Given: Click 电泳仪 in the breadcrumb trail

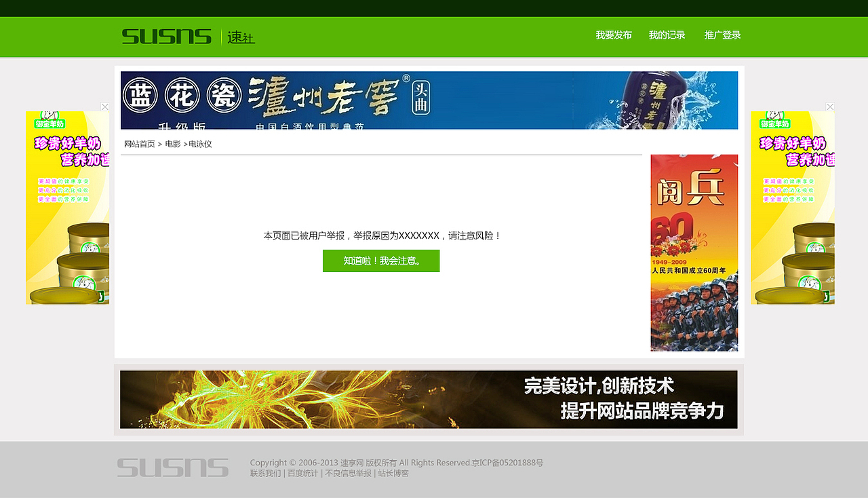Looking at the screenshot, I should pos(200,143).
